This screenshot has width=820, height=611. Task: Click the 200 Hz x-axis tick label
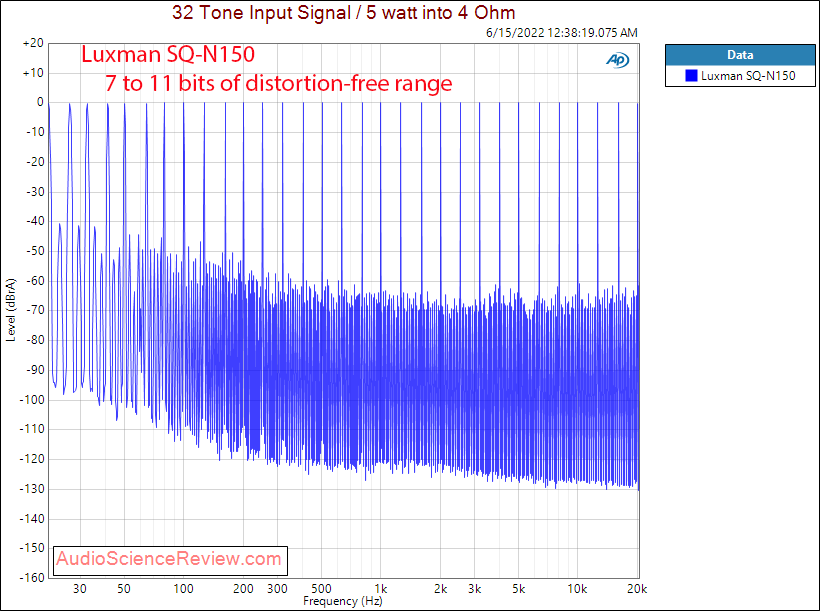[243, 589]
